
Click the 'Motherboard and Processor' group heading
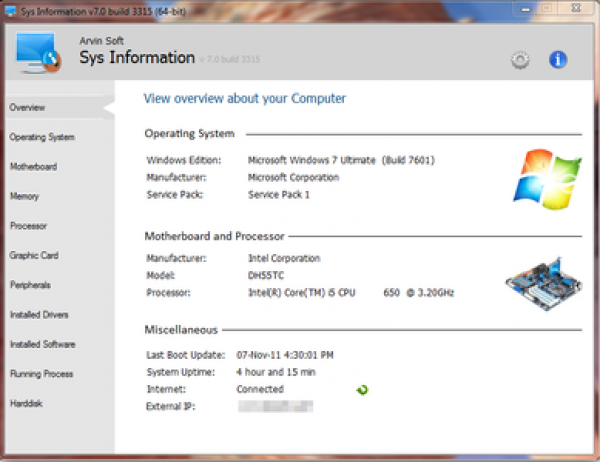coord(214,236)
